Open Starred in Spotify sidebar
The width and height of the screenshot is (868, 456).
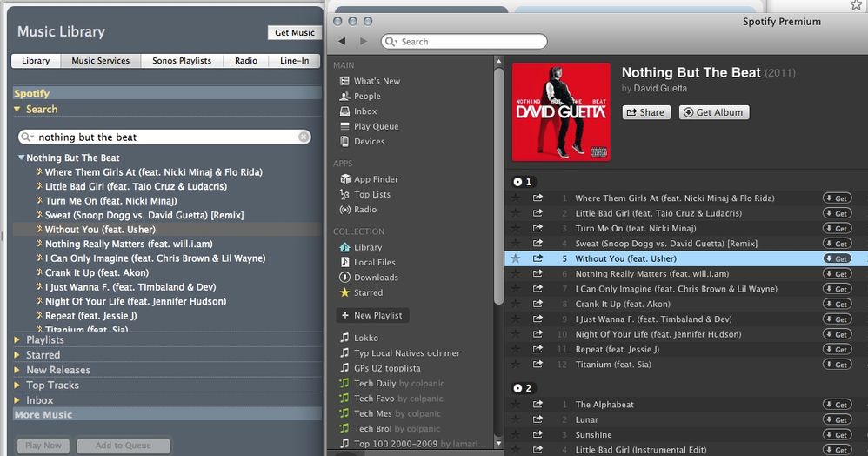click(361, 292)
